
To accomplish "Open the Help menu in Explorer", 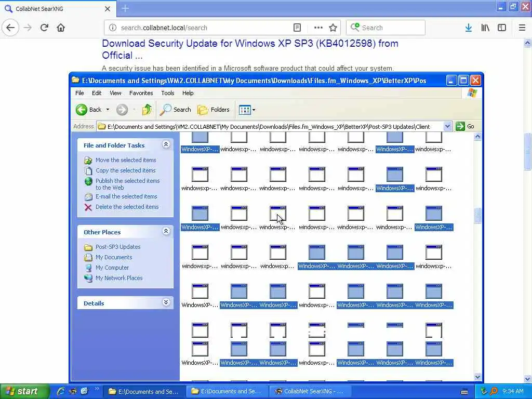I will point(188,93).
